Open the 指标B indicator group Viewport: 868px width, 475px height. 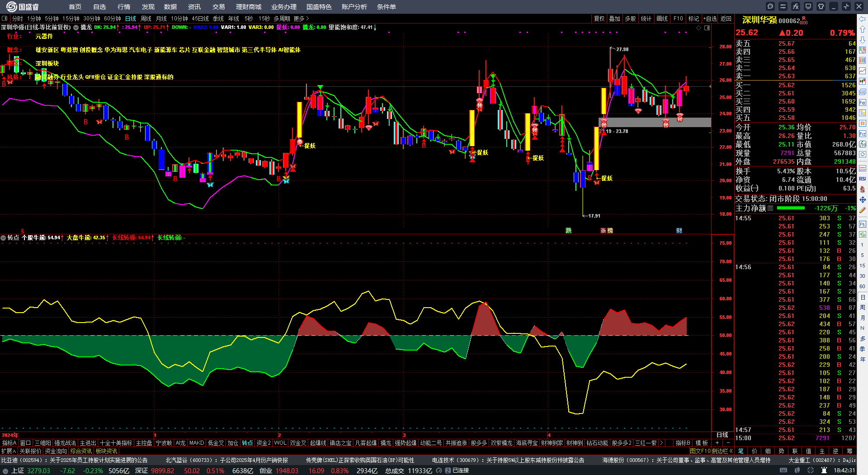[683, 443]
